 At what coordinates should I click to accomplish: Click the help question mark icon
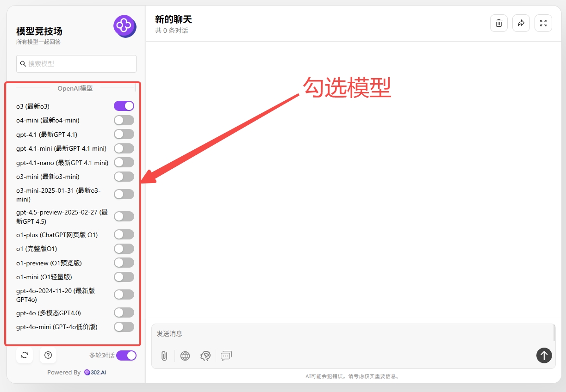tap(48, 355)
